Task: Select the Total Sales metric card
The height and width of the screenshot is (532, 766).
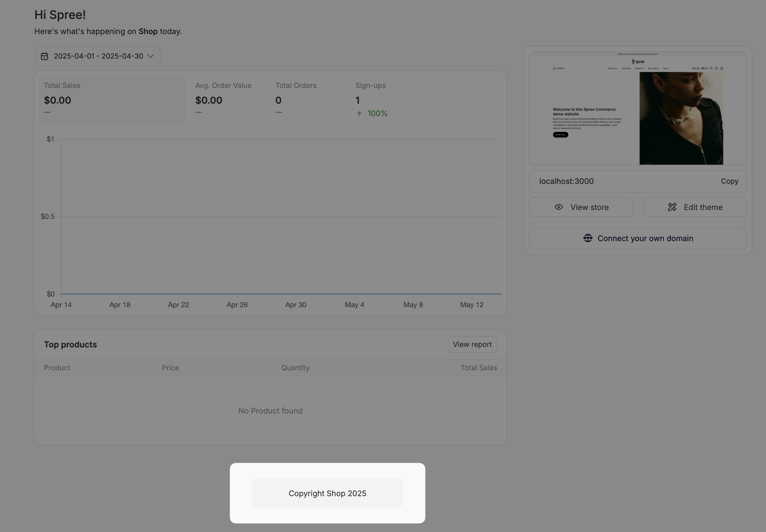Action: tap(112, 99)
